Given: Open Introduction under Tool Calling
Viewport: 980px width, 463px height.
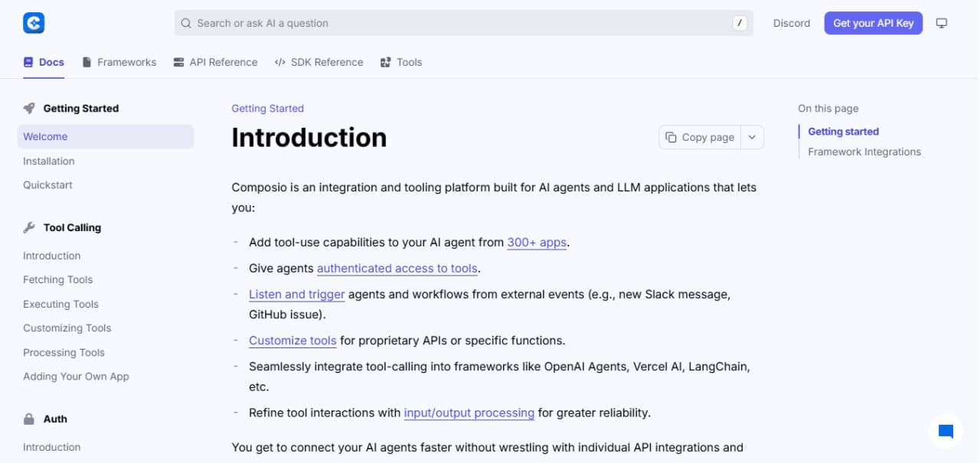Looking at the screenshot, I should coord(51,256).
